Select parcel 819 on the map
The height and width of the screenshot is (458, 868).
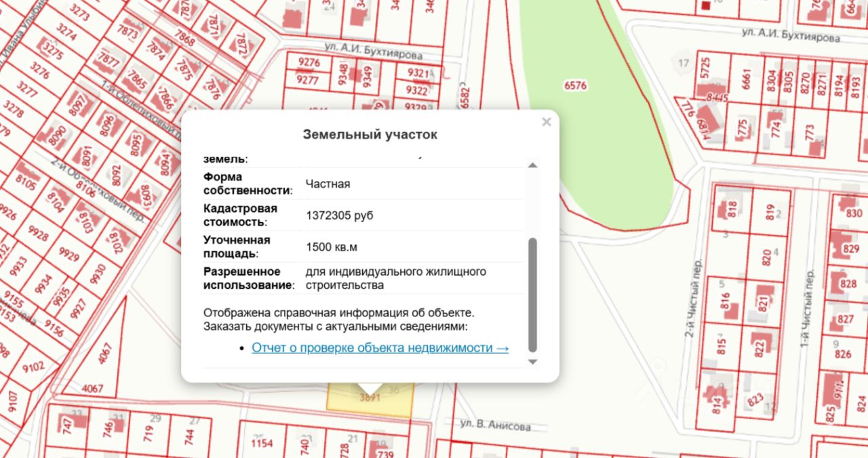(769, 211)
